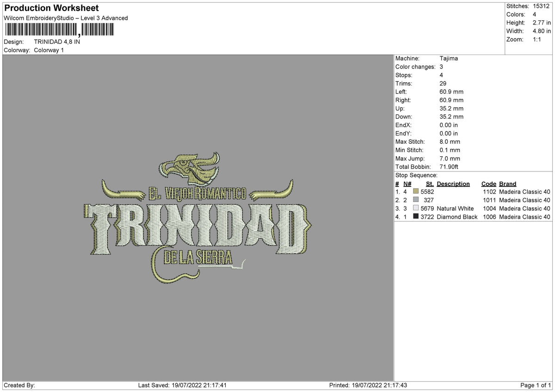Click 'Madeira Classic 40' brand for code 1102

(x=525, y=192)
